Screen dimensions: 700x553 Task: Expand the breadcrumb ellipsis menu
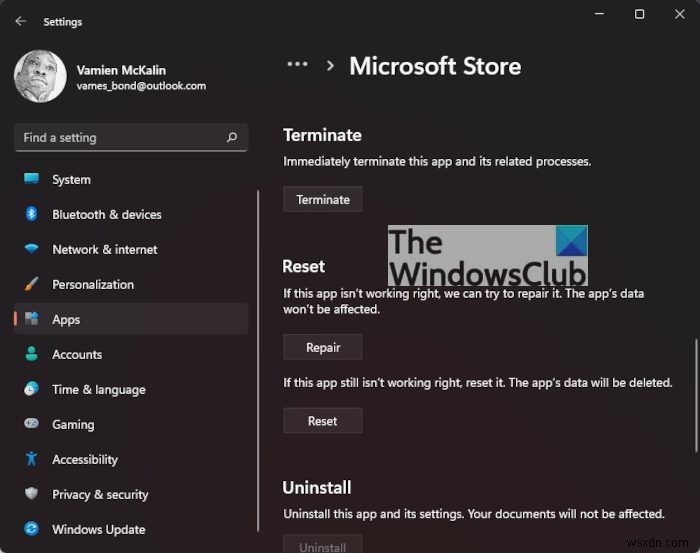coord(297,64)
